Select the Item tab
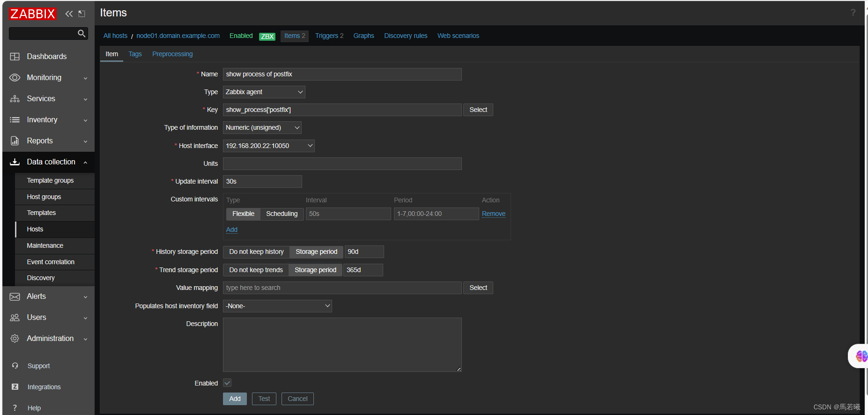This screenshot has width=868, height=415. pos(111,54)
